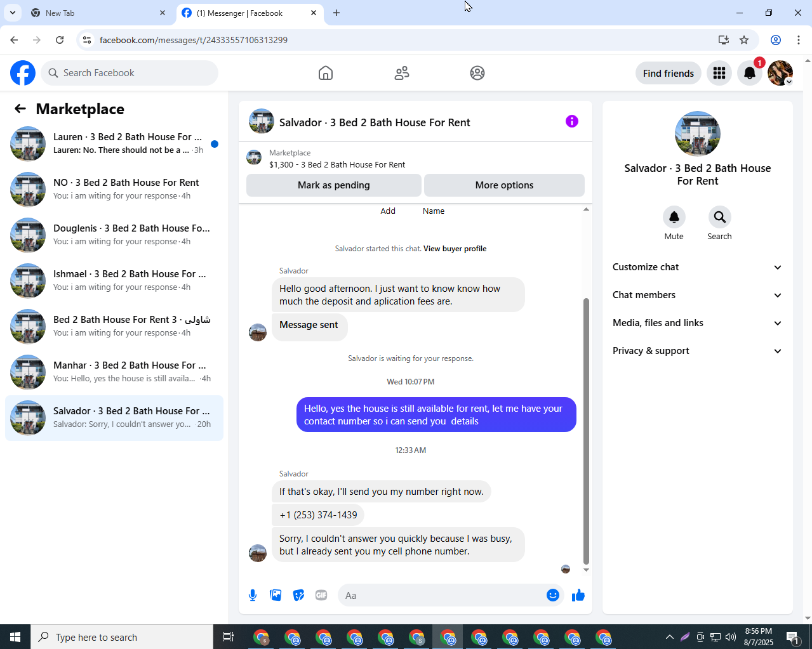Expand the Privacy & support section

[x=698, y=351]
